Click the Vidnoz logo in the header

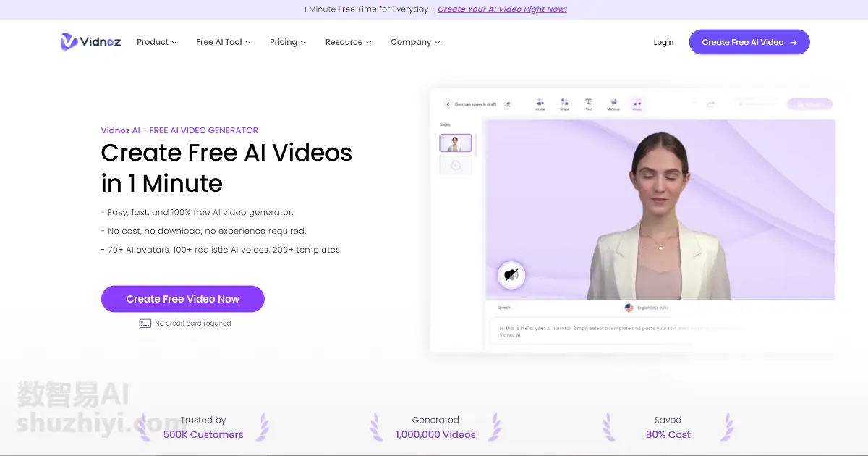pyautogui.click(x=91, y=42)
